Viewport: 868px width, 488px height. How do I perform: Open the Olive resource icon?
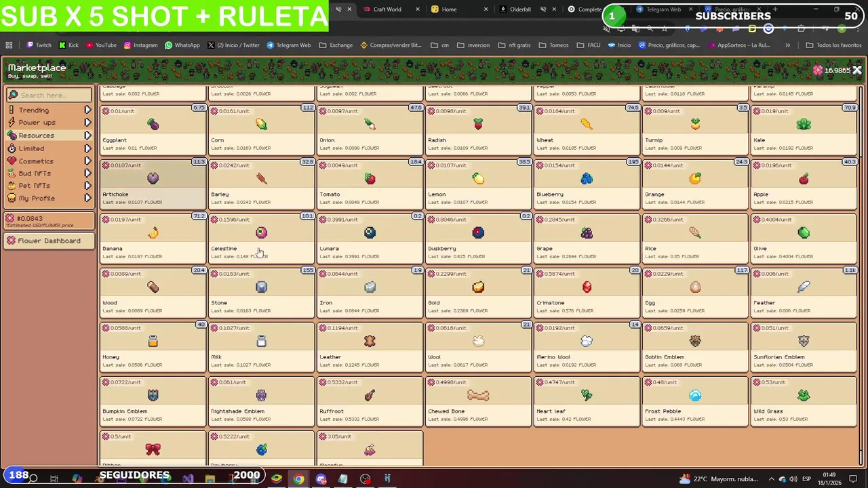[804, 232]
